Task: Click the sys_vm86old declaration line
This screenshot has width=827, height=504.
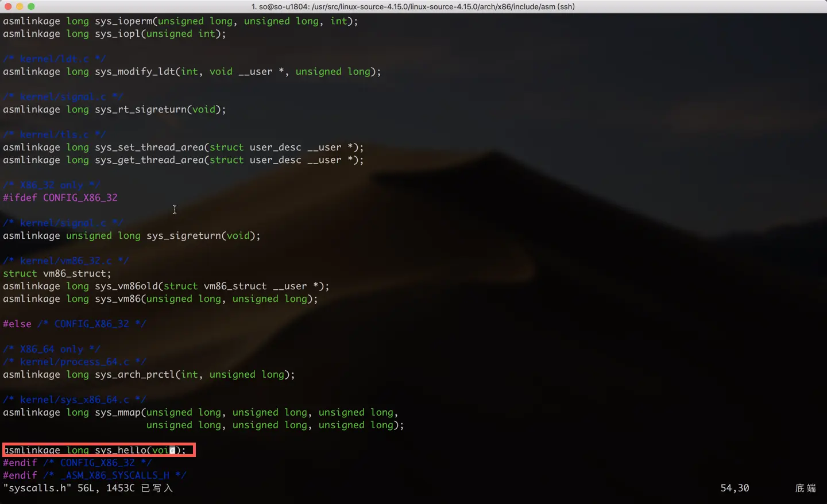Action: 166,286
